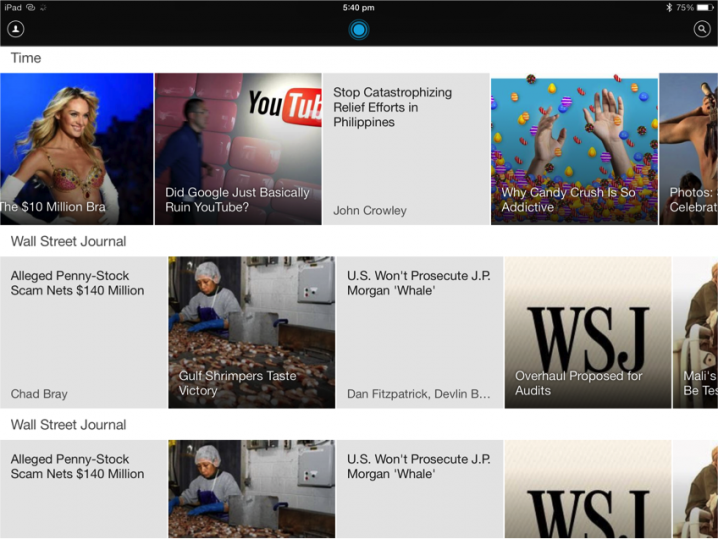Read 'Stop Catastrophizing Relief Efforts in Philippines'
The width and height of the screenshot is (718, 539).
(x=406, y=149)
